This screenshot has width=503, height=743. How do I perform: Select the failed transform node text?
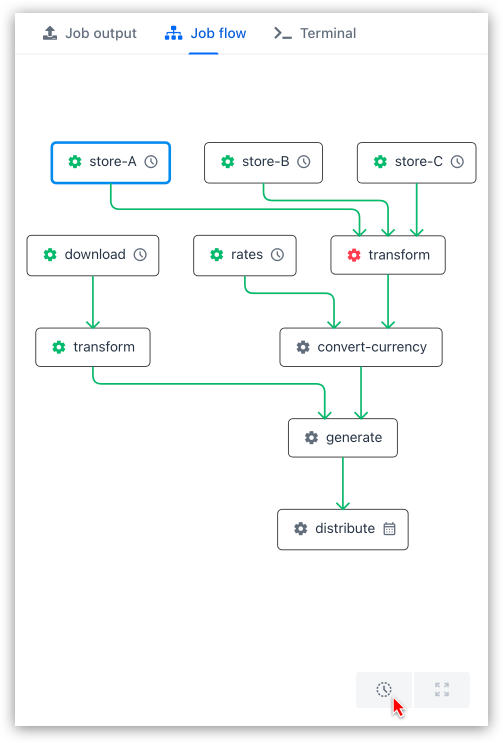pos(399,255)
